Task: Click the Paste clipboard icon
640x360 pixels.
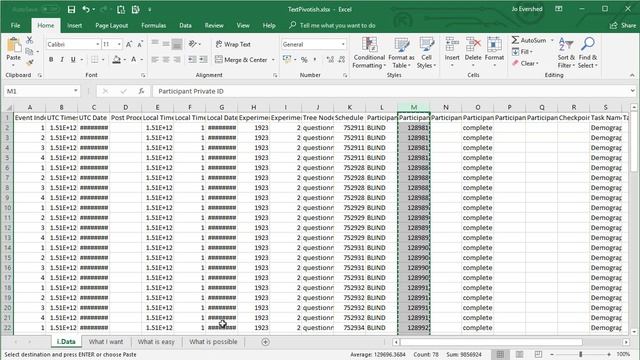Action: 13,45
